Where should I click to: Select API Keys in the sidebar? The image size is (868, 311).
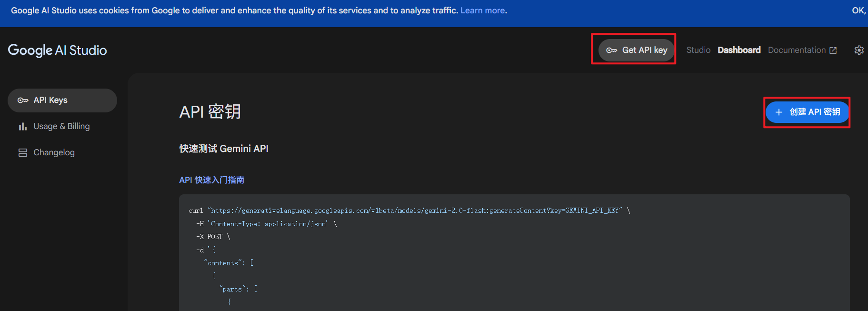click(x=62, y=100)
